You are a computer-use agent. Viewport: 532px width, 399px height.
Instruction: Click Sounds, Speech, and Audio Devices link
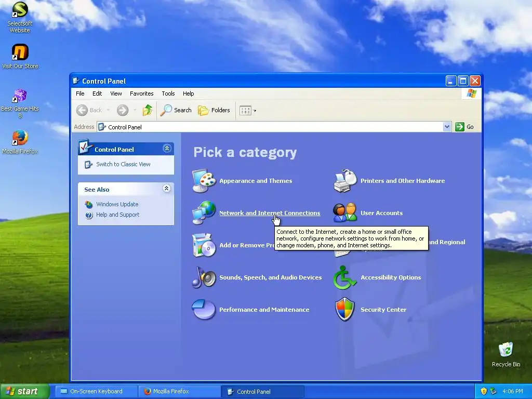click(x=270, y=277)
